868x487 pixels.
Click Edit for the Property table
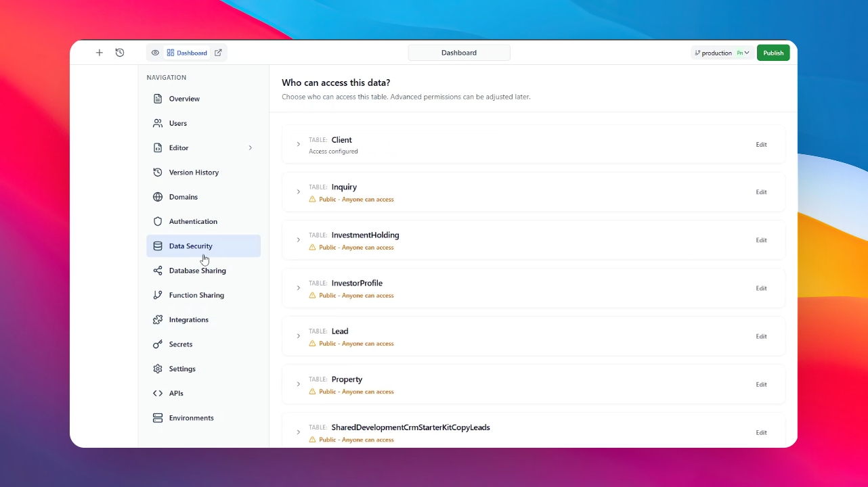pyautogui.click(x=761, y=384)
